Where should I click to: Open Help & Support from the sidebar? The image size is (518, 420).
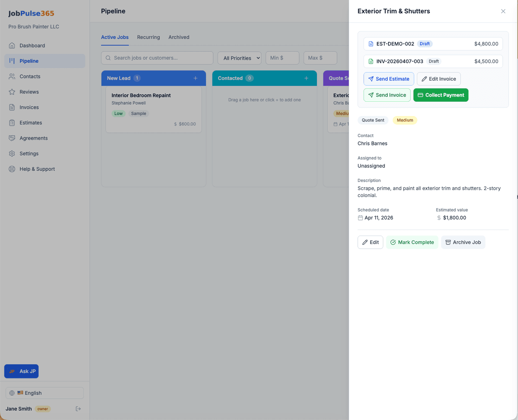[x=12, y=169]
